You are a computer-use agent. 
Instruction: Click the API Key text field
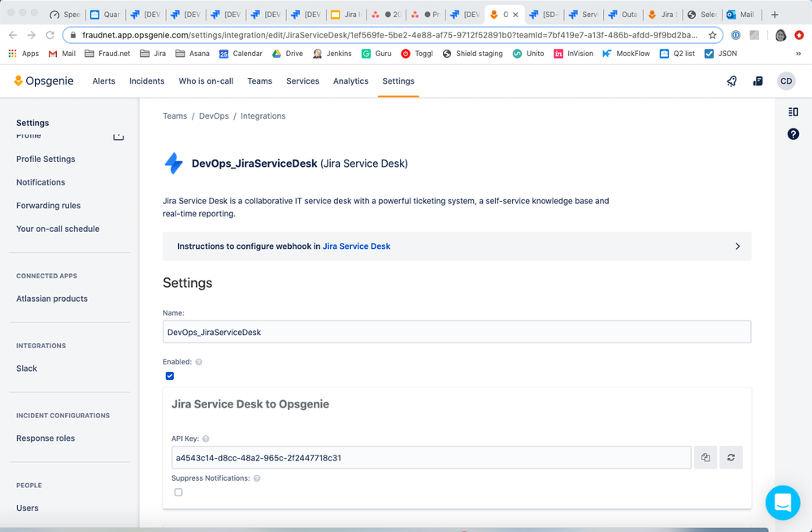coord(432,457)
